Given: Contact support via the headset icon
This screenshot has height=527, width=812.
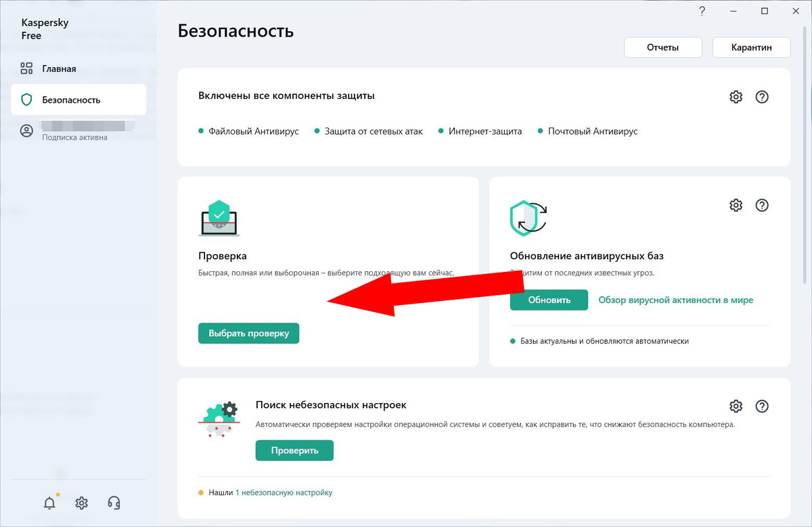Looking at the screenshot, I should [113, 503].
